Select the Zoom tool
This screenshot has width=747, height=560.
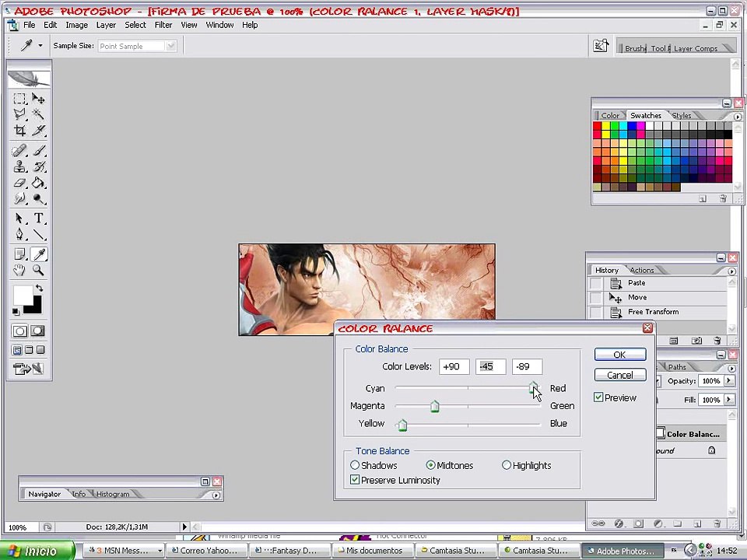click(x=38, y=271)
